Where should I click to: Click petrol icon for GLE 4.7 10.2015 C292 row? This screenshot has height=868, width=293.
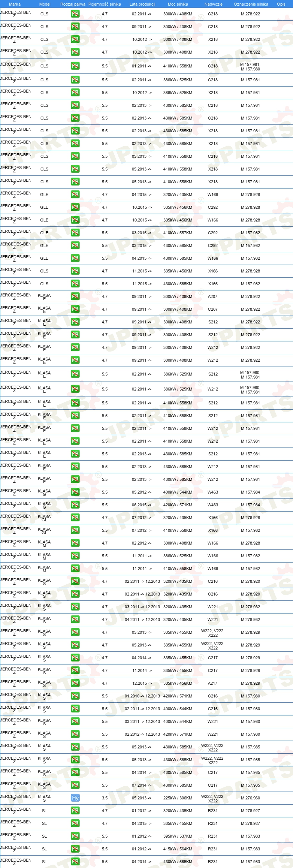75,207
